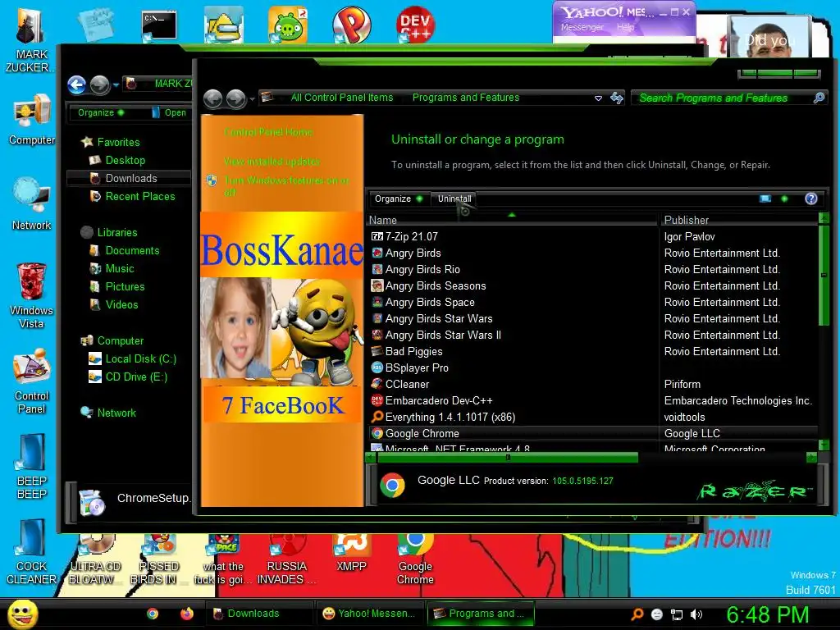Click the volume speaker tray icon

click(696, 614)
